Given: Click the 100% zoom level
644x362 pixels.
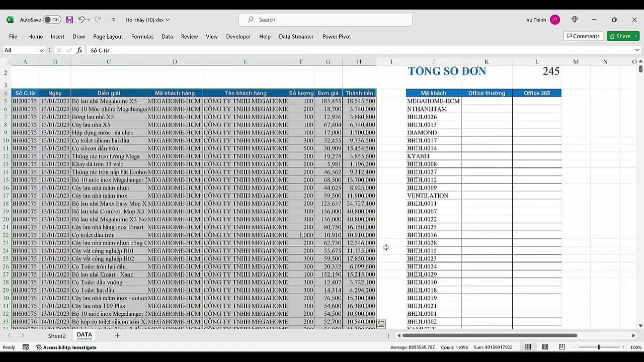Looking at the screenshot, I should (x=636, y=347).
